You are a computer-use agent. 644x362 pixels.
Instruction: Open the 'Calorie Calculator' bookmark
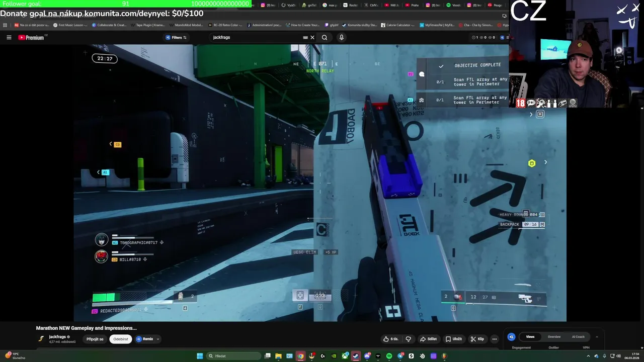click(x=397, y=25)
